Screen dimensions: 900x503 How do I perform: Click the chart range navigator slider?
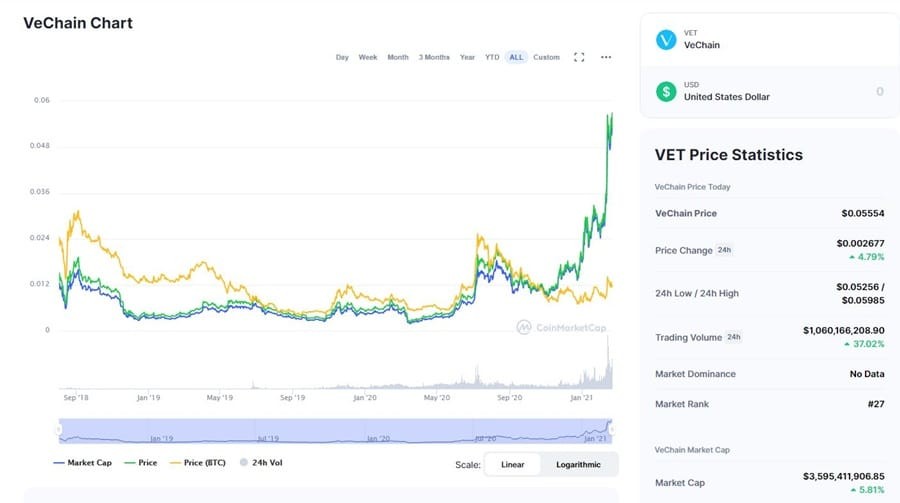[x=335, y=430]
